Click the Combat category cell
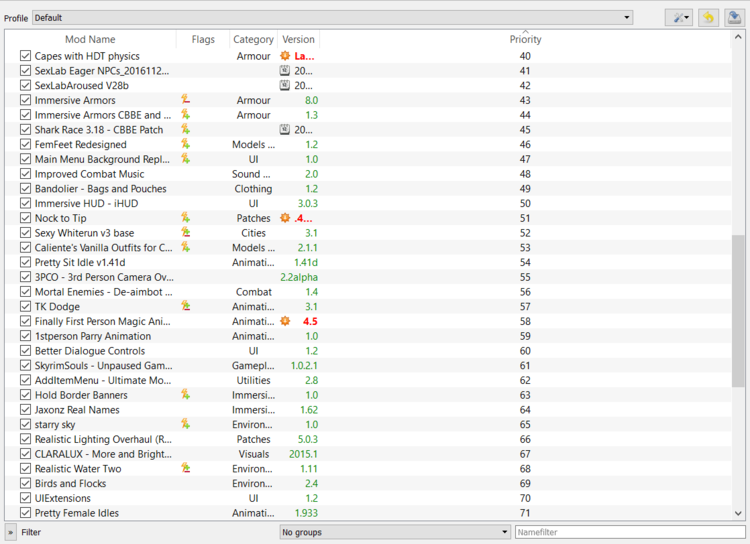This screenshot has height=544, width=750. (254, 292)
